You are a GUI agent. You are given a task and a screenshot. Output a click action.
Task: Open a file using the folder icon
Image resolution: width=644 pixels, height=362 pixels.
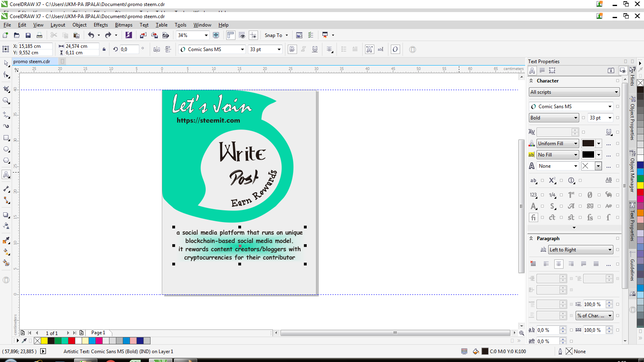tap(17, 35)
